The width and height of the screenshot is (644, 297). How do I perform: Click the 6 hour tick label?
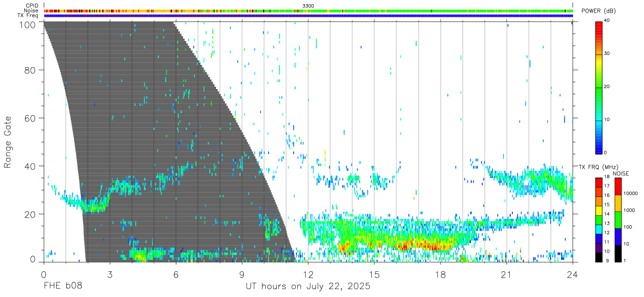[176, 274]
